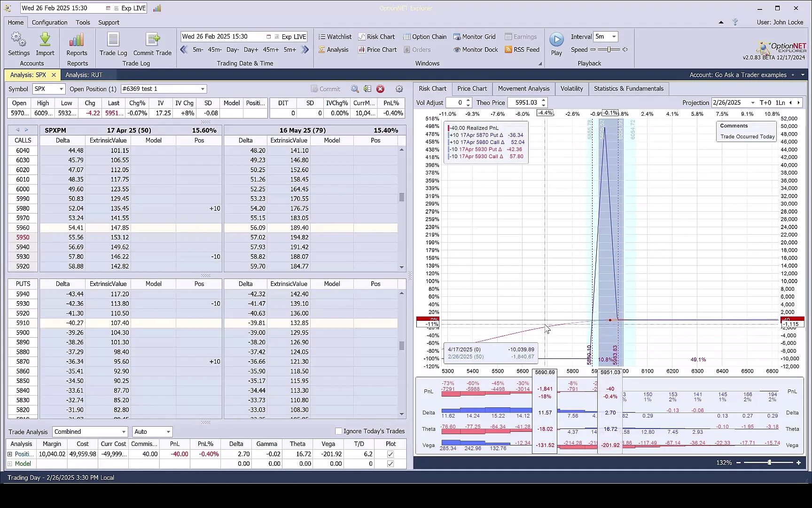Switch to the Analysis: RUT tab
812x508 pixels.
[x=84, y=75]
